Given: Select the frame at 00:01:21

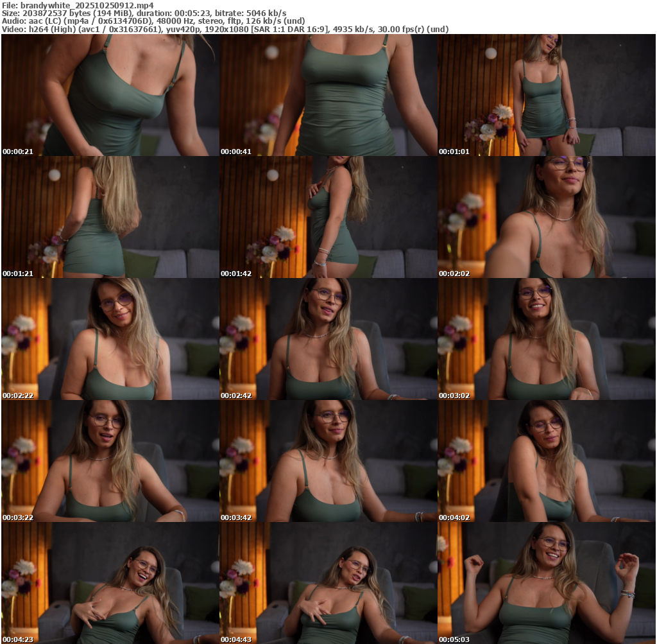Looking at the screenshot, I should (110, 217).
